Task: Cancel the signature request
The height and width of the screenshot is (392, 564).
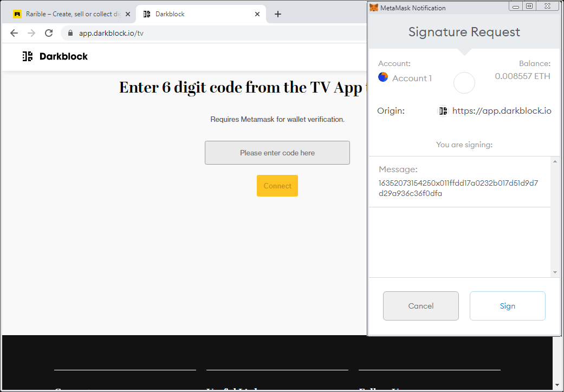Action: [421, 306]
